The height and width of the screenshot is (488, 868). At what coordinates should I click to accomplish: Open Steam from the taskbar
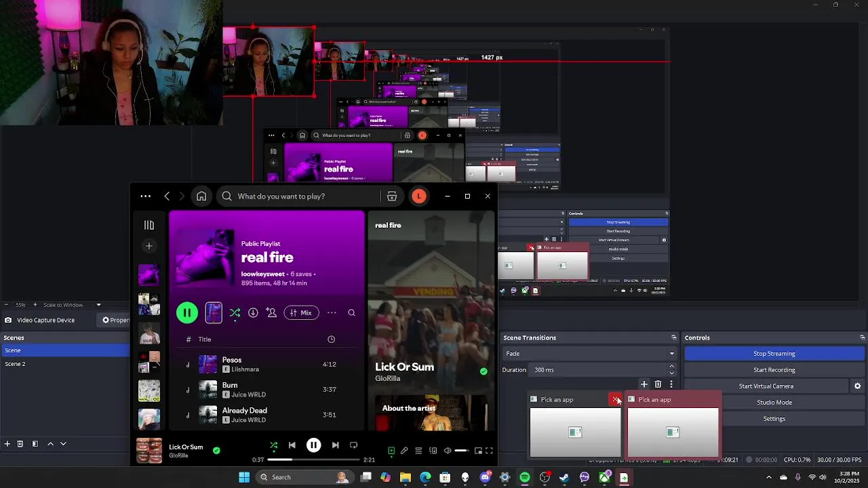[x=564, y=477]
